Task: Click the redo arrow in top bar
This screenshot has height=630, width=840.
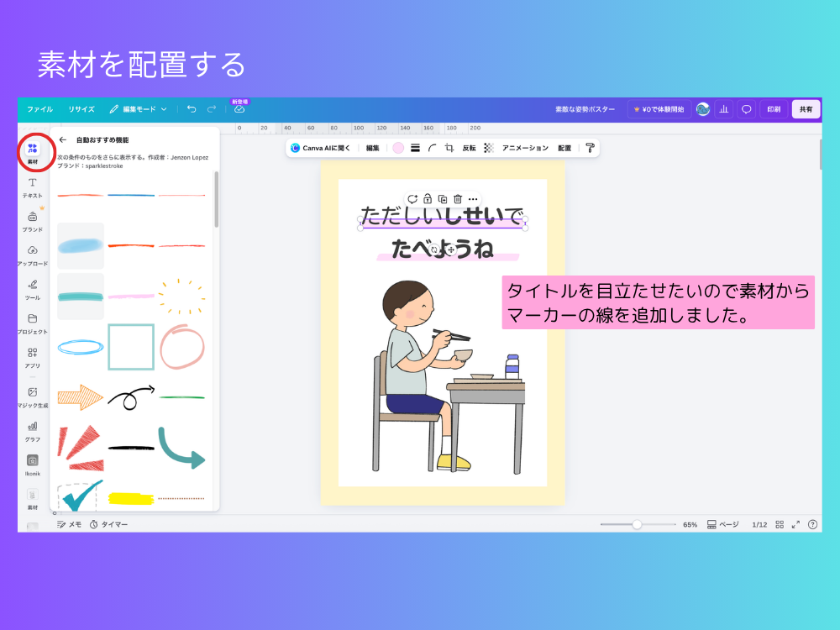Action: pyautogui.click(x=212, y=109)
